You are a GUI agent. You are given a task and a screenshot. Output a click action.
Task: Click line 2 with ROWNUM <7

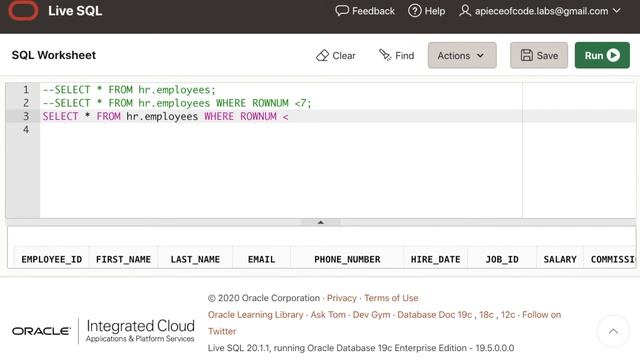(177, 103)
